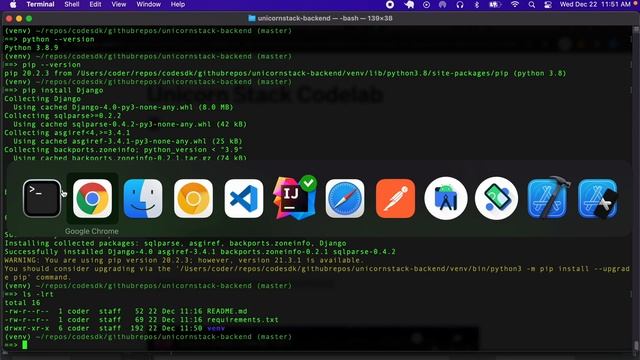Click the 'Installing collected packages' line

click(175, 243)
